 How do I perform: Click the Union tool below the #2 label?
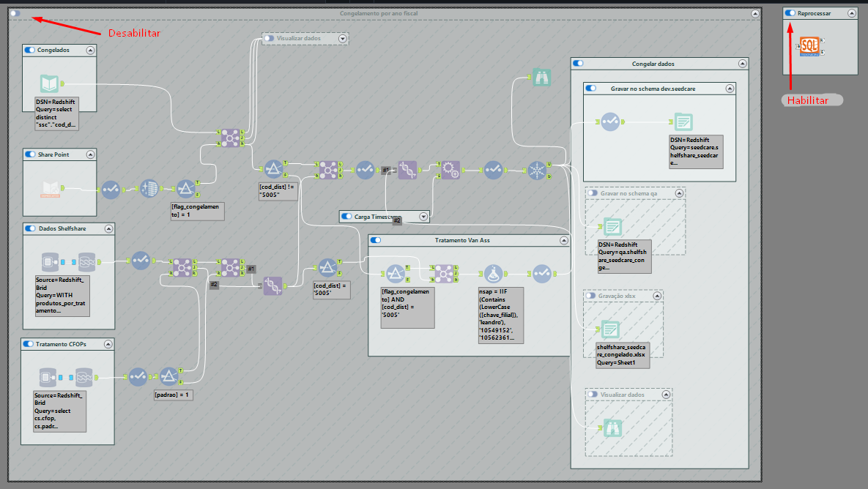[272, 286]
